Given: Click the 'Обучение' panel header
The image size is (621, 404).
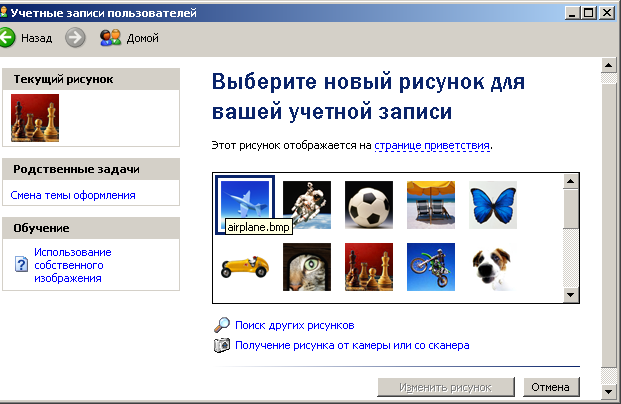Looking at the screenshot, I should (x=91, y=228).
